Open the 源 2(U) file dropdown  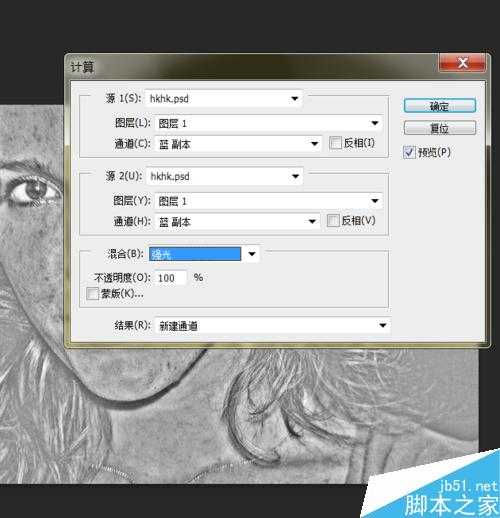pyautogui.click(x=295, y=176)
